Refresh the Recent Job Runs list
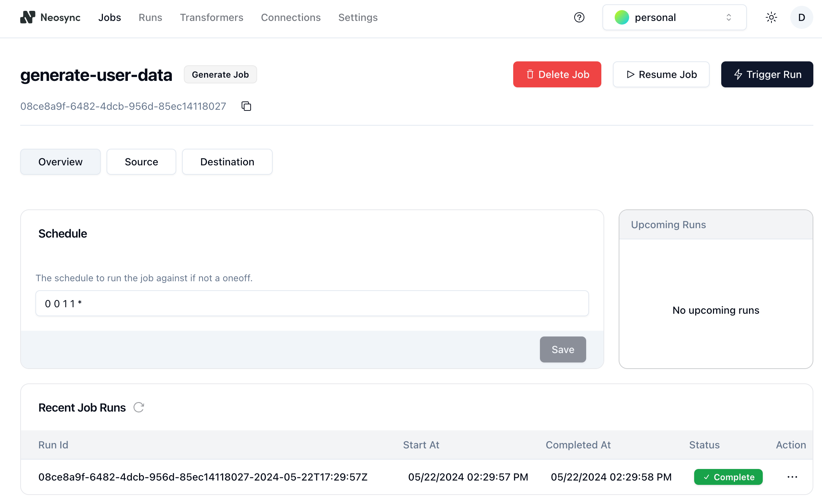 [x=138, y=407]
